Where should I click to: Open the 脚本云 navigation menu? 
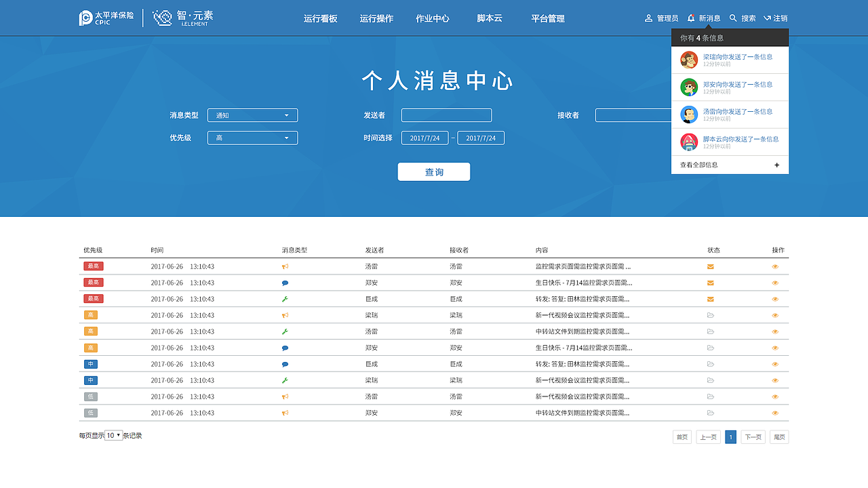coord(490,18)
